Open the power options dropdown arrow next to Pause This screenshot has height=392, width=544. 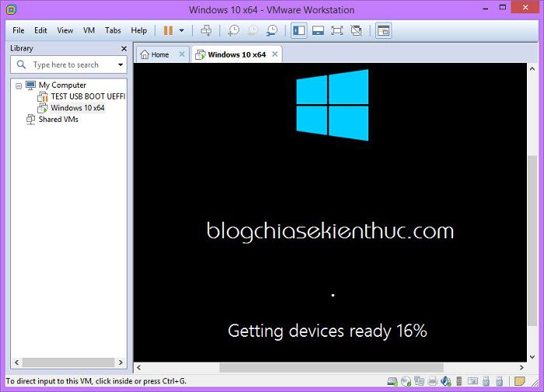(181, 30)
